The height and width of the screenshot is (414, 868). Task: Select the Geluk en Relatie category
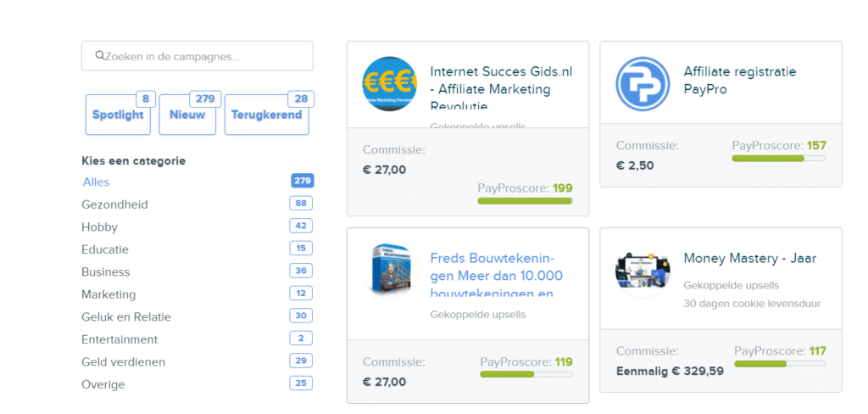click(x=126, y=317)
